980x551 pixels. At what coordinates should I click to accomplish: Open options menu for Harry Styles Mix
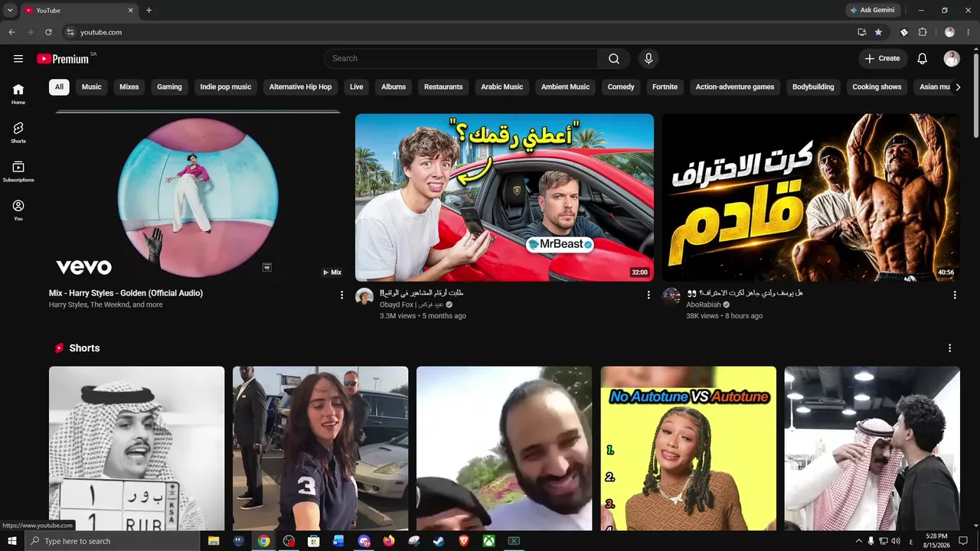341,295
